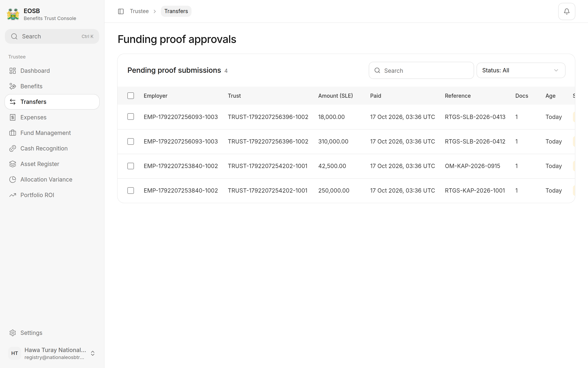Viewport: 588px width, 368px height.
Task: Open the notifications bell
Action: [x=567, y=11]
